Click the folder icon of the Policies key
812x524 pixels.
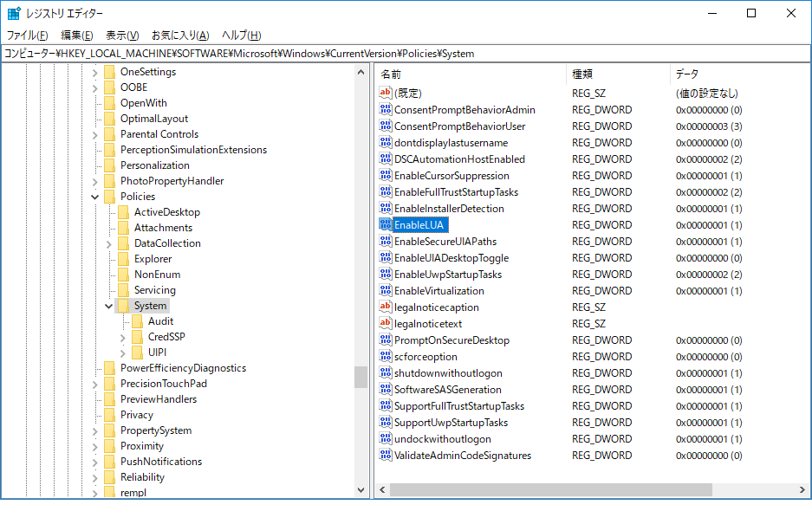click(x=109, y=197)
